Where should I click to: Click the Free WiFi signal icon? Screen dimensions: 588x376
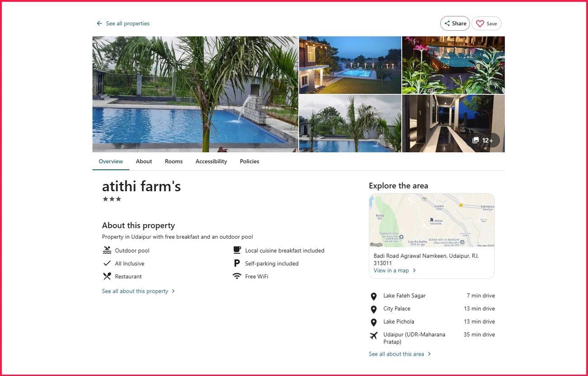[x=237, y=276]
